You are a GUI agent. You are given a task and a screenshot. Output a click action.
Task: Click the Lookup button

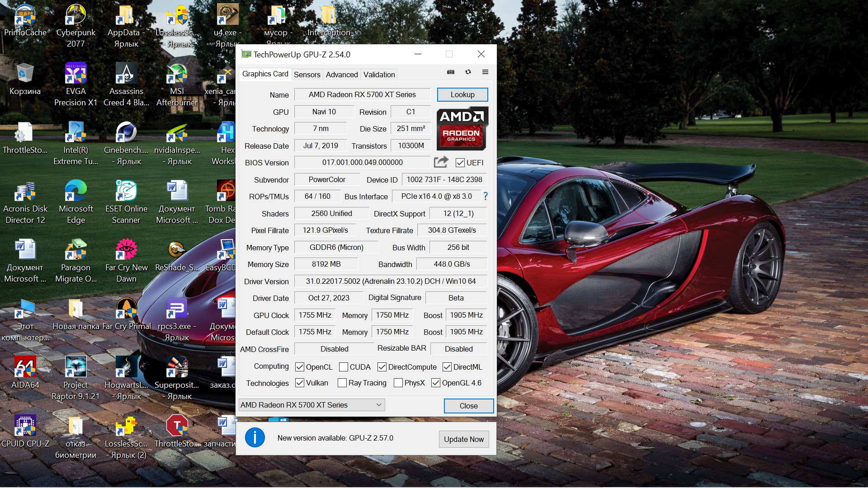tap(462, 94)
